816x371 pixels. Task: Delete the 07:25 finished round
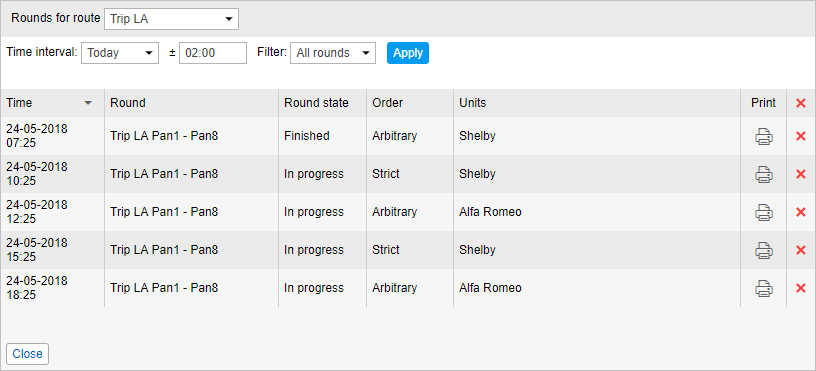pos(801,136)
